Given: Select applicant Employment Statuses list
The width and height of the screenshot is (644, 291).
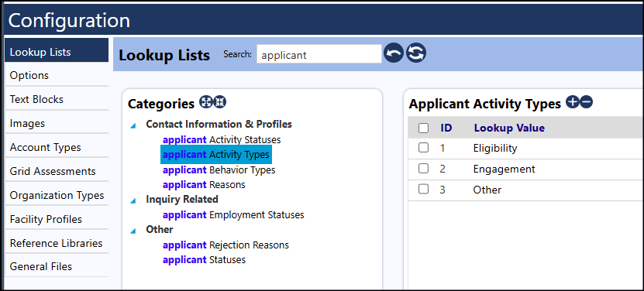Looking at the screenshot, I should (x=233, y=214).
